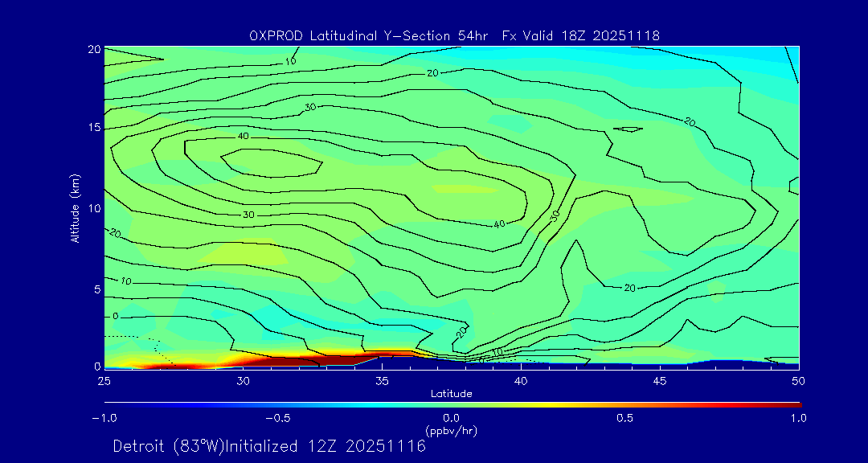Click the '(ppbv/hr)' units label

(451, 430)
